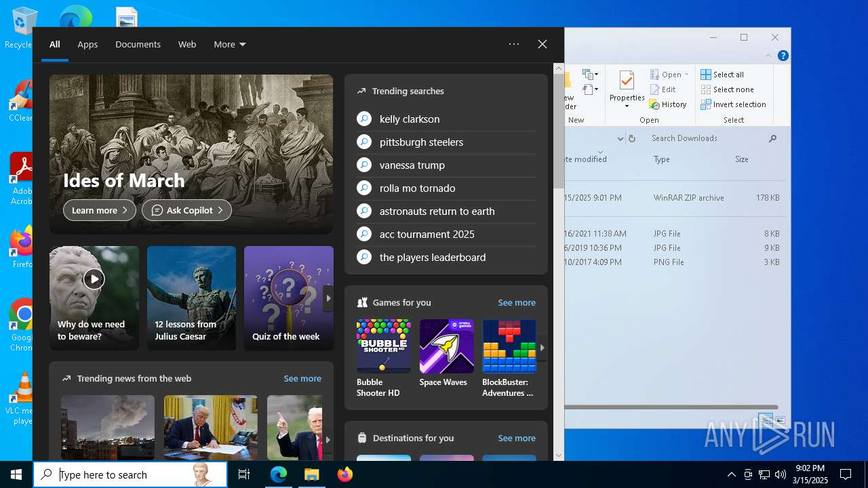Click the Games for you chess icon

pyautogui.click(x=363, y=302)
